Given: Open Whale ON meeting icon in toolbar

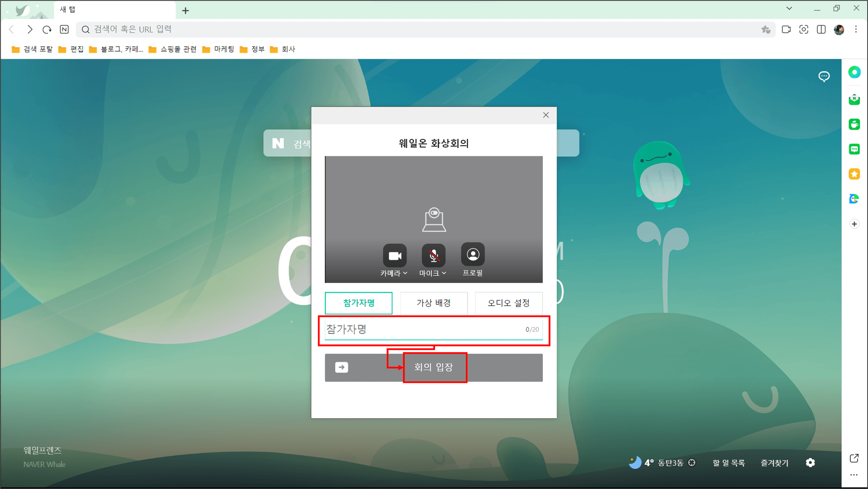Looking at the screenshot, I should [x=786, y=30].
